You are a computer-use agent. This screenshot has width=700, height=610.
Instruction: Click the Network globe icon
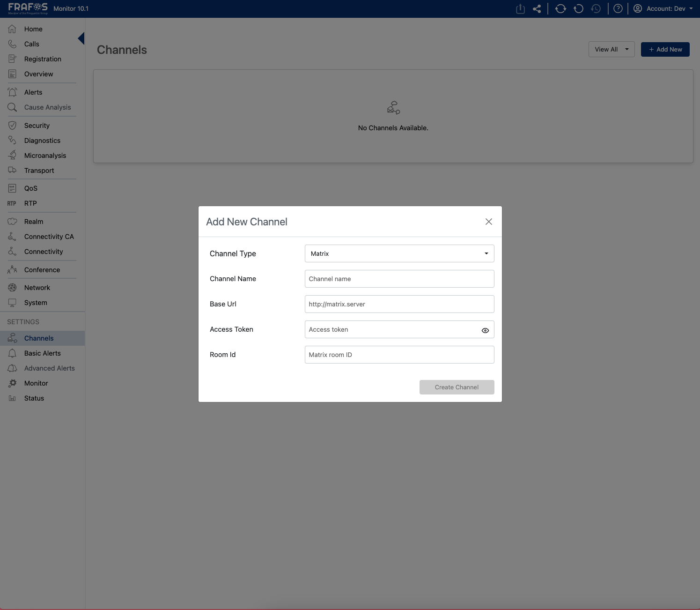[x=12, y=288]
